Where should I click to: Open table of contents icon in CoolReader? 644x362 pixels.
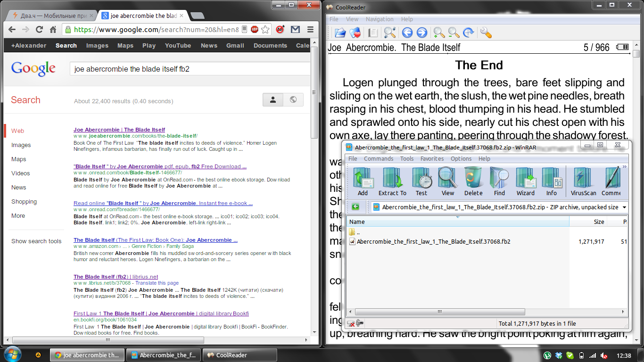[x=372, y=33]
